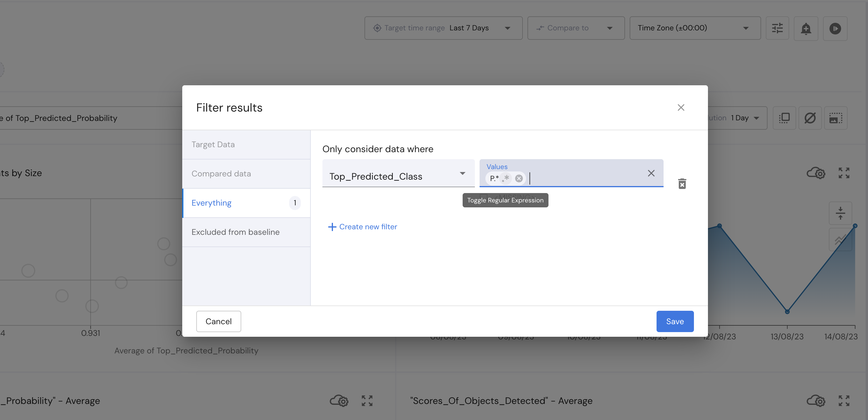The height and width of the screenshot is (420, 868).
Task: Click the collapse vertical arrows icon
Action: click(x=840, y=213)
